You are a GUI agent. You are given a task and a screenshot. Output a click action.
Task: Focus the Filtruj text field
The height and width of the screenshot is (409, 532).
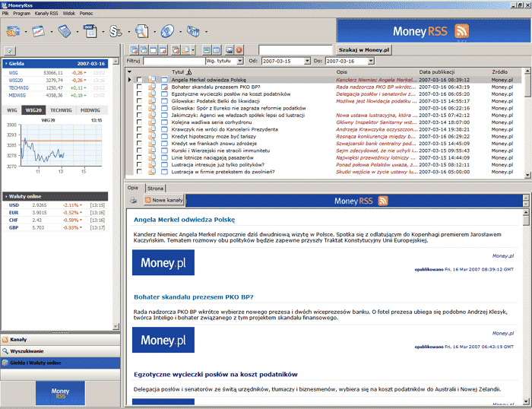[x=174, y=61]
